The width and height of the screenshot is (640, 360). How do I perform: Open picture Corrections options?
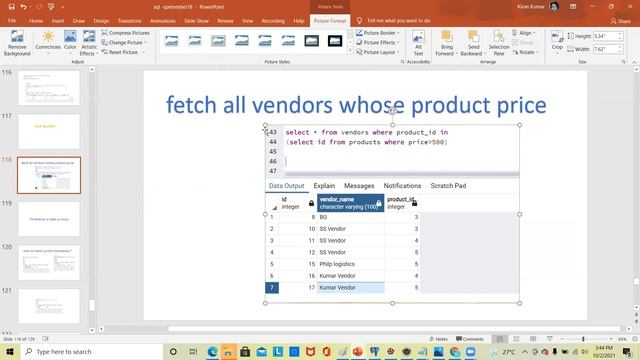coord(48,43)
